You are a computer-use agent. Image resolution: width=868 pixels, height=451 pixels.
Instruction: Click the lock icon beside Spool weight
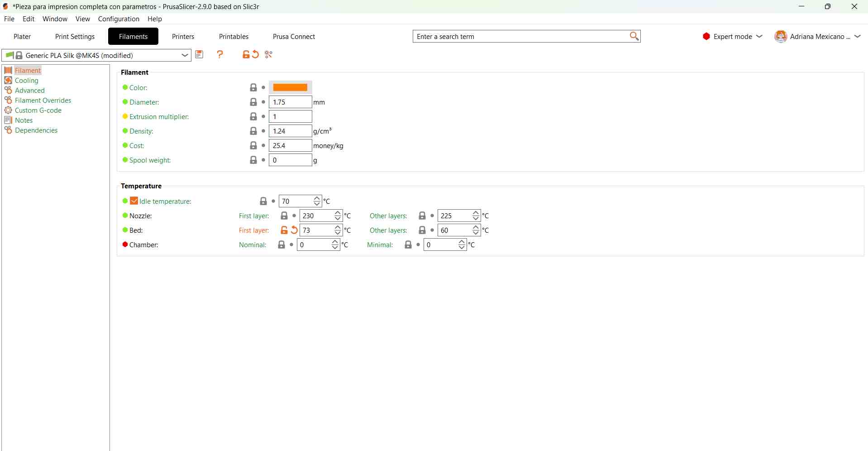254,160
